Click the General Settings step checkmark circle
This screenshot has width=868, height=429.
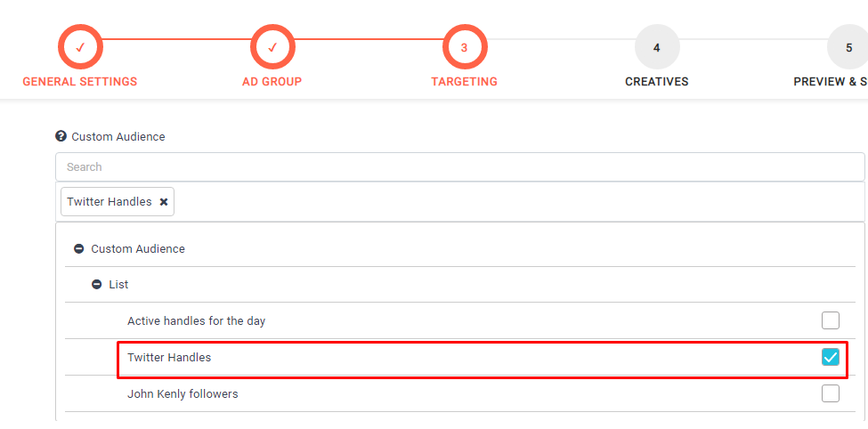80,47
